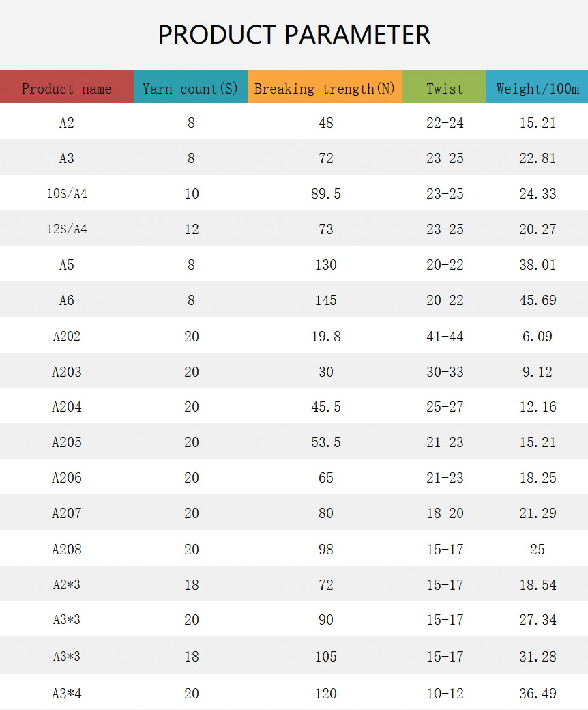588x710 pixels.
Task: Select the Yarn count (S) header
Action: tap(190, 87)
